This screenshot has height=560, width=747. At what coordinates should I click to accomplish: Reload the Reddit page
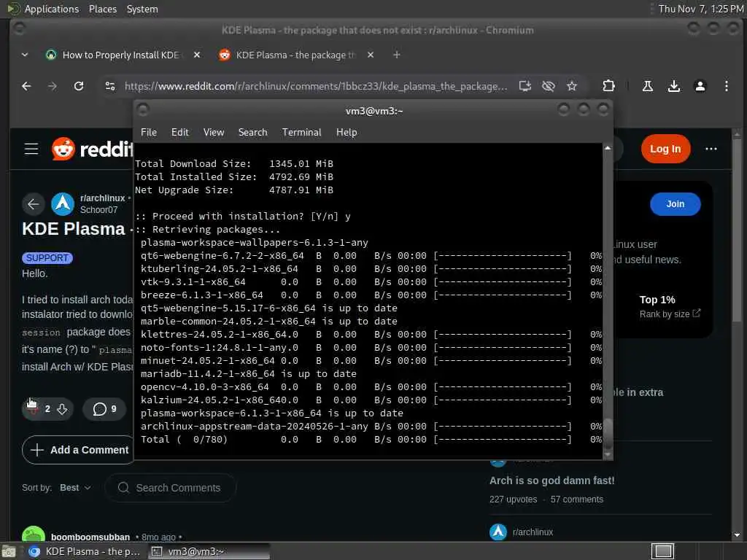79,86
